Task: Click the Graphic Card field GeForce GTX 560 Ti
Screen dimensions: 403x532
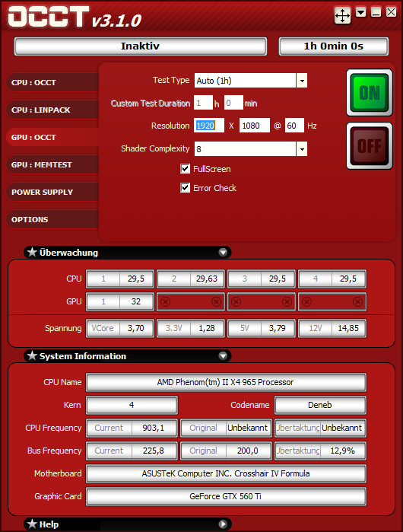Action: click(226, 496)
